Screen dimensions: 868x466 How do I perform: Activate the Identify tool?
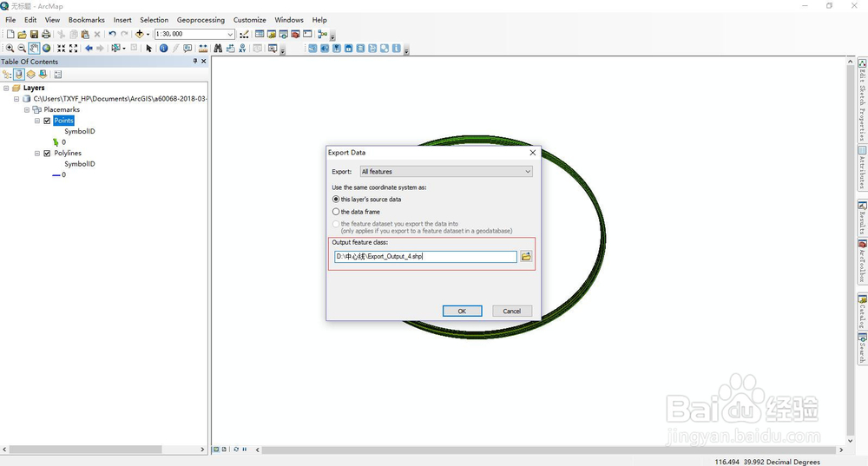164,49
